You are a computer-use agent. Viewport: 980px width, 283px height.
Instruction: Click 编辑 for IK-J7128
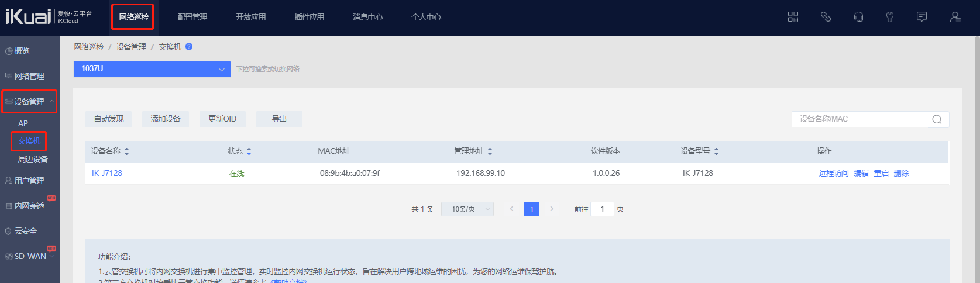tap(861, 173)
